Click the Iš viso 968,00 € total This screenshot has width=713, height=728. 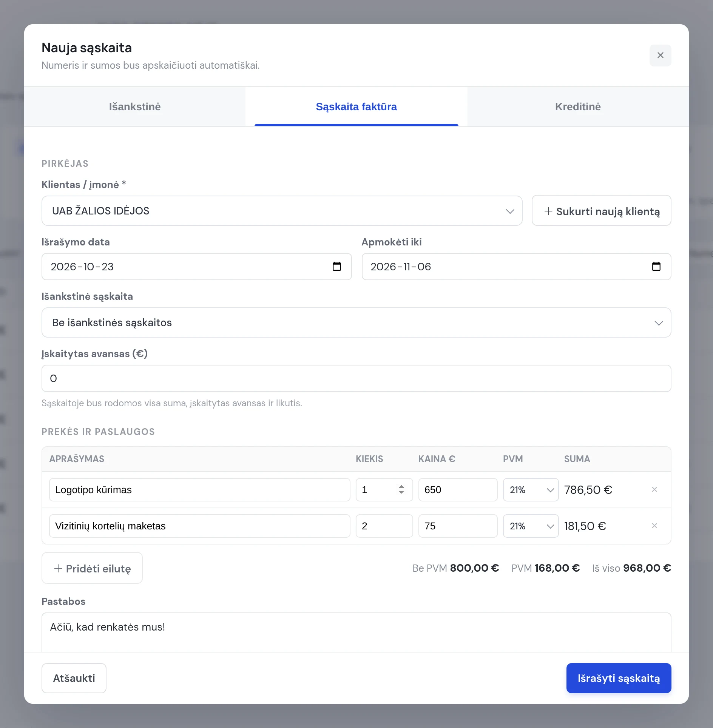click(631, 568)
